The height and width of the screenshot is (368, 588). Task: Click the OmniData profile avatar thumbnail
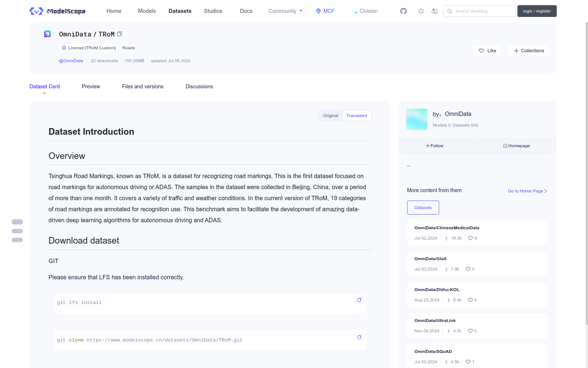[x=417, y=119]
